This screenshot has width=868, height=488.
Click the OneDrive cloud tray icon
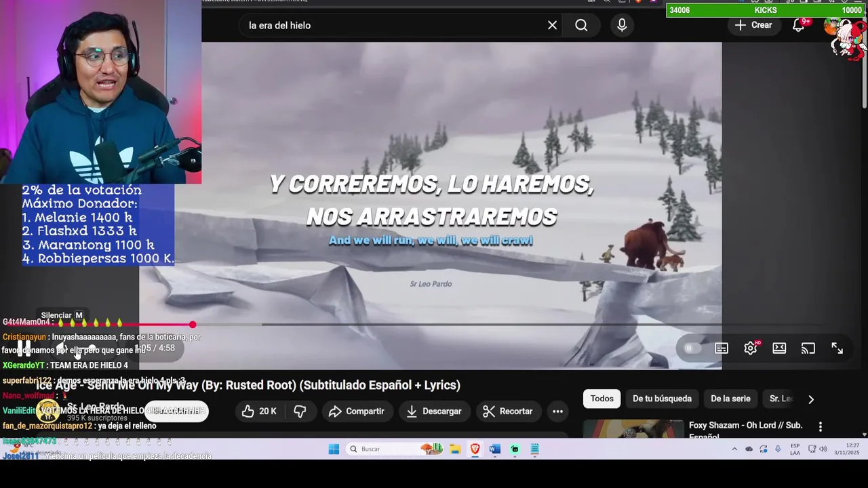[x=749, y=449]
